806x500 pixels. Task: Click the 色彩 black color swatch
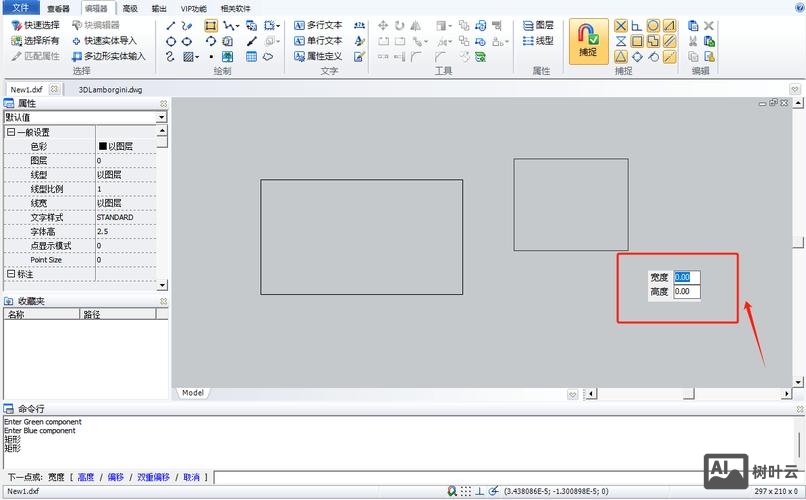(x=102, y=146)
